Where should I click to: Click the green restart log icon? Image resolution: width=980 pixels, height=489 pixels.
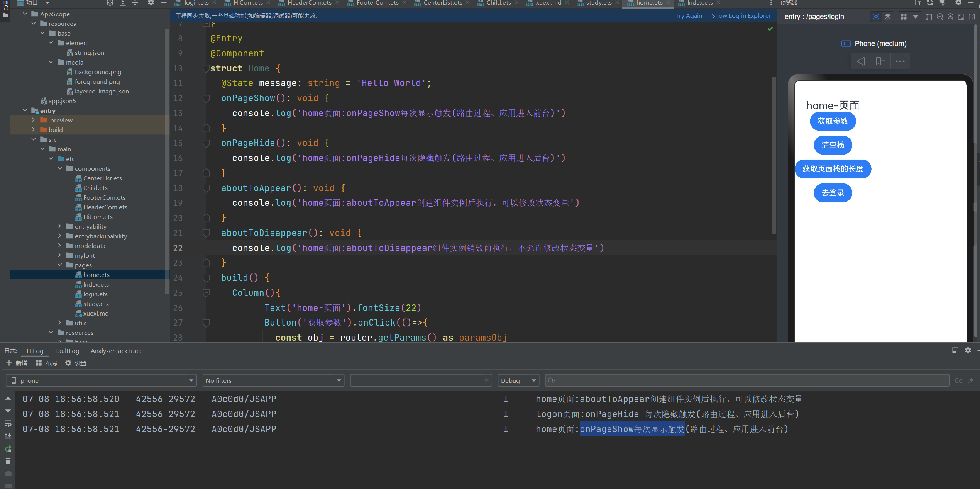(x=8, y=449)
